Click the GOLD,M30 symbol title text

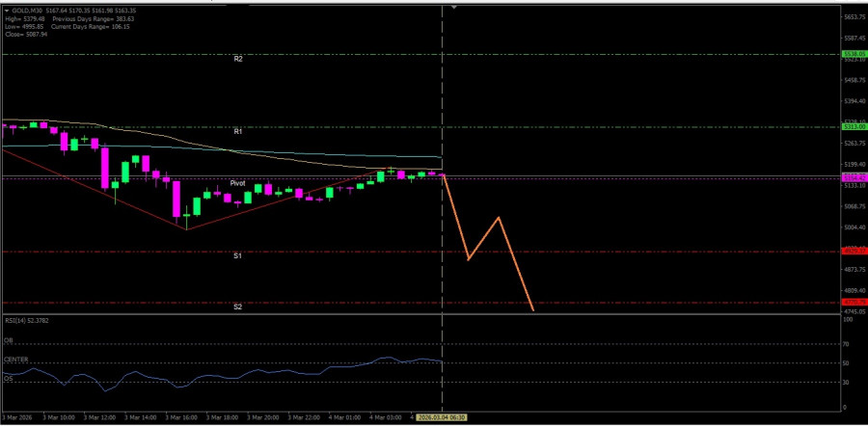(x=31, y=10)
